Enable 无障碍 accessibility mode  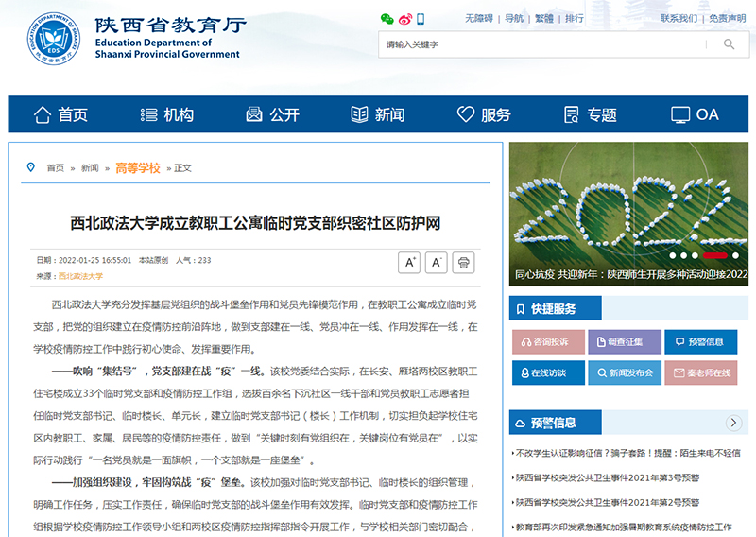pyautogui.click(x=479, y=18)
